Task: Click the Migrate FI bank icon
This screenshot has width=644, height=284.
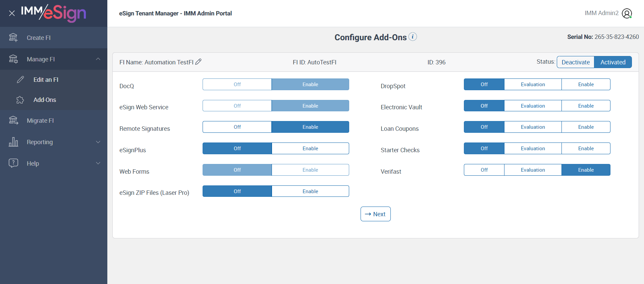Action: (x=13, y=120)
